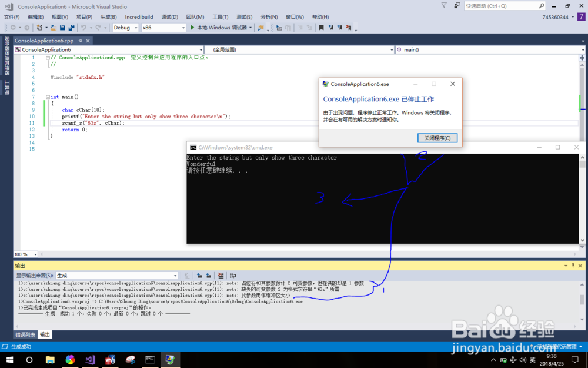Screen dimensions: 588x368
Task: Click the Output panel vertical scrollbar
Action: point(582,302)
